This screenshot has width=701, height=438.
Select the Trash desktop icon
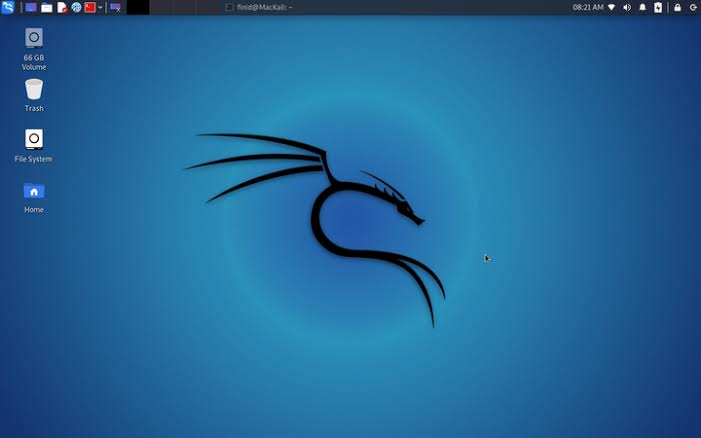[34, 95]
